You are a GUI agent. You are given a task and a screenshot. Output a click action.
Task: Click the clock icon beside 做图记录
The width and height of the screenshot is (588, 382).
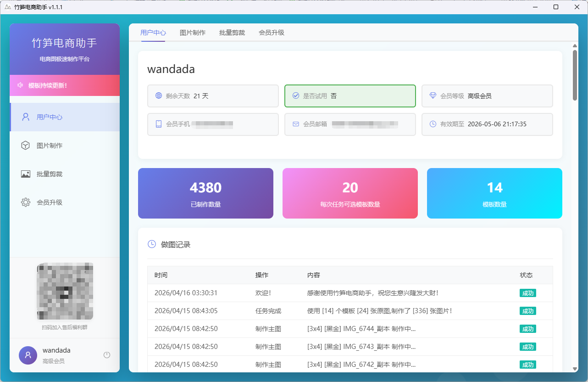click(x=151, y=244)
